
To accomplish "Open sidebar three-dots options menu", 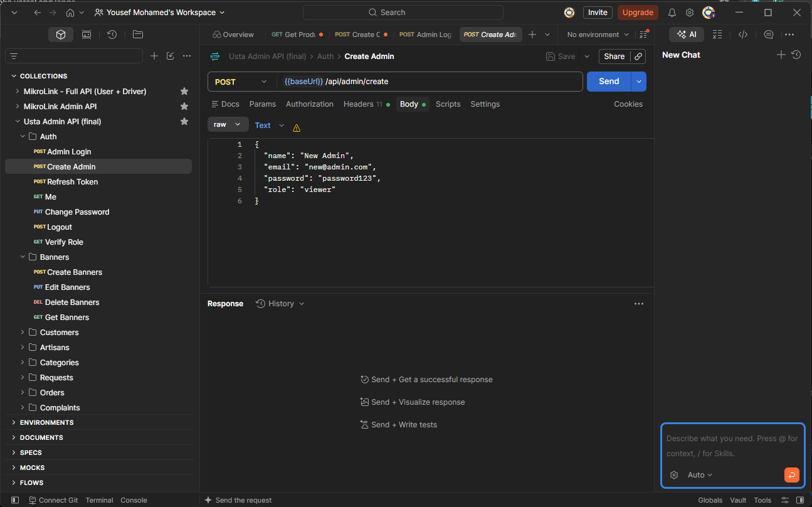I will (187, 56).
